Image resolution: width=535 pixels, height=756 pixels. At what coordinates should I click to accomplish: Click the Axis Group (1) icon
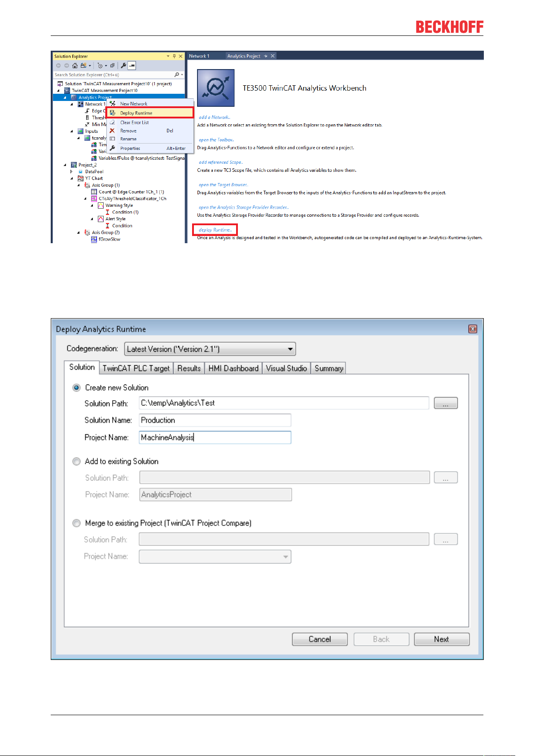88,185
